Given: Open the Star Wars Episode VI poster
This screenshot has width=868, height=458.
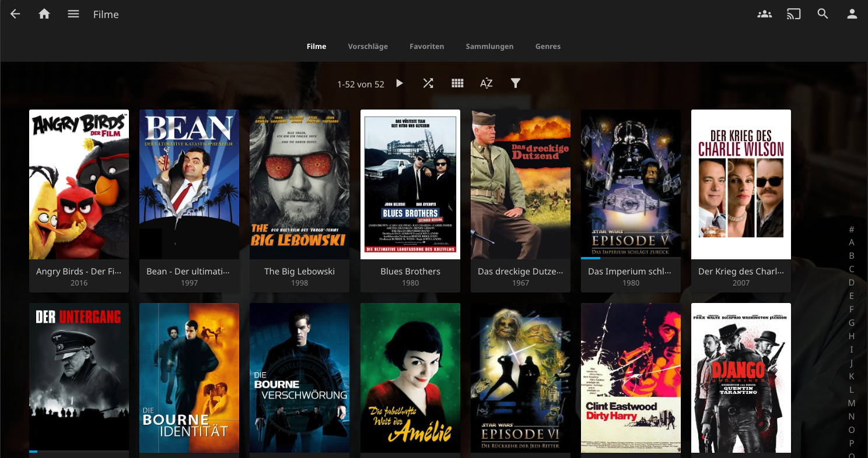Looking at the screenshot, I should coord(520,378).
